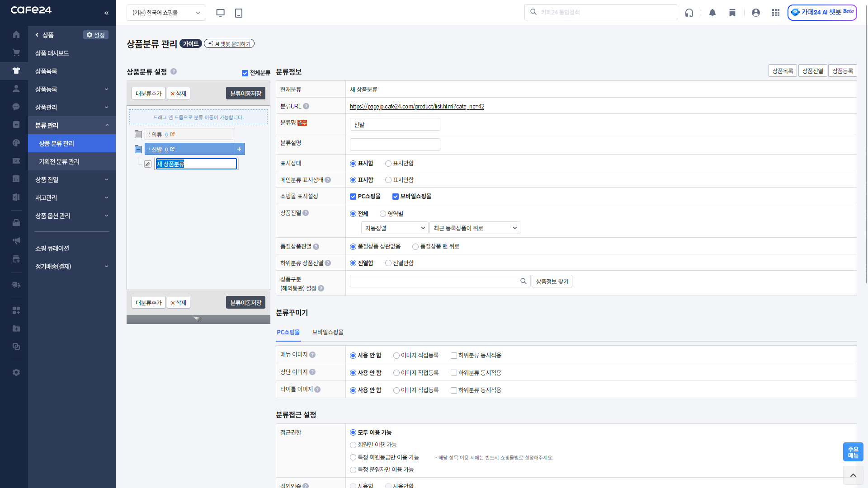Open the headset support icon

tap(689, 13)
